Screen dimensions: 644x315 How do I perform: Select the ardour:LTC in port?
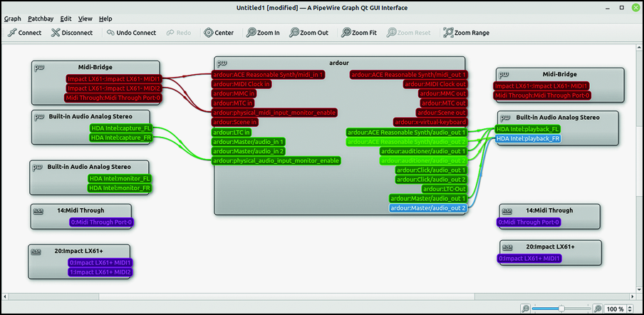coord(232,133)
